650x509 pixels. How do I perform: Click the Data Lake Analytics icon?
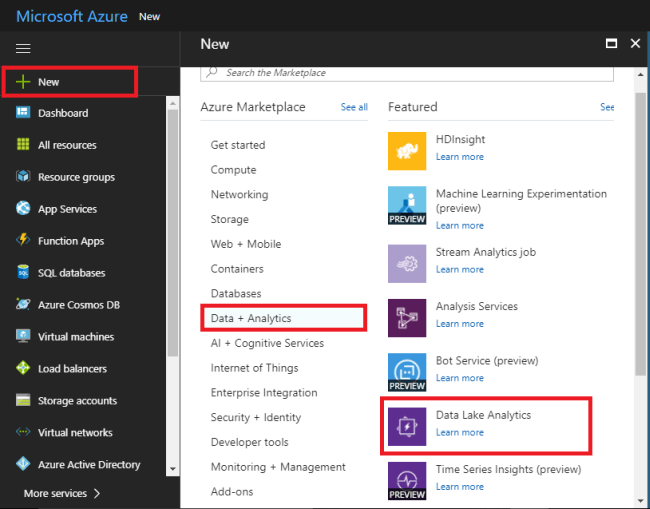click(407, 425)
